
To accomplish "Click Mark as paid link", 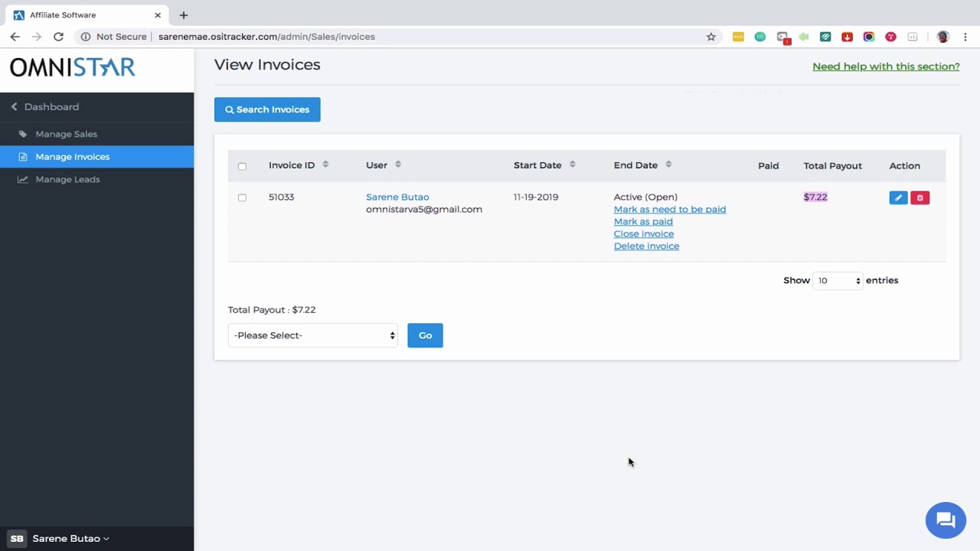I will coord(643,221).
